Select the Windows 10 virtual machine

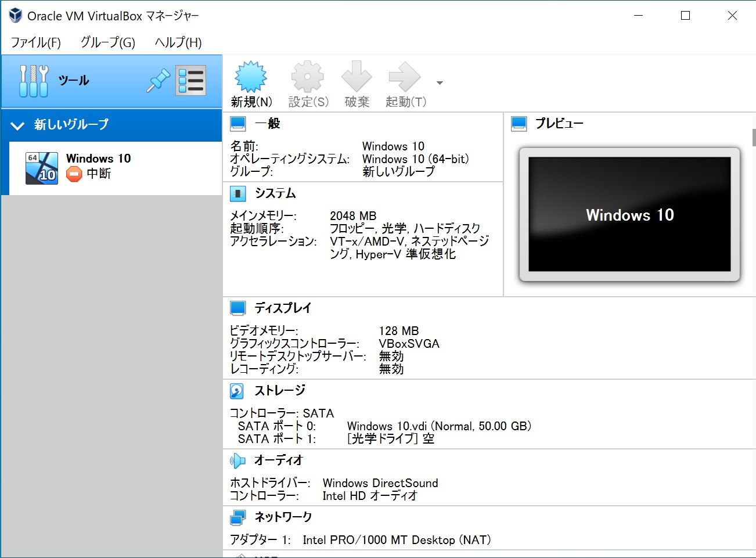[99, 167]
